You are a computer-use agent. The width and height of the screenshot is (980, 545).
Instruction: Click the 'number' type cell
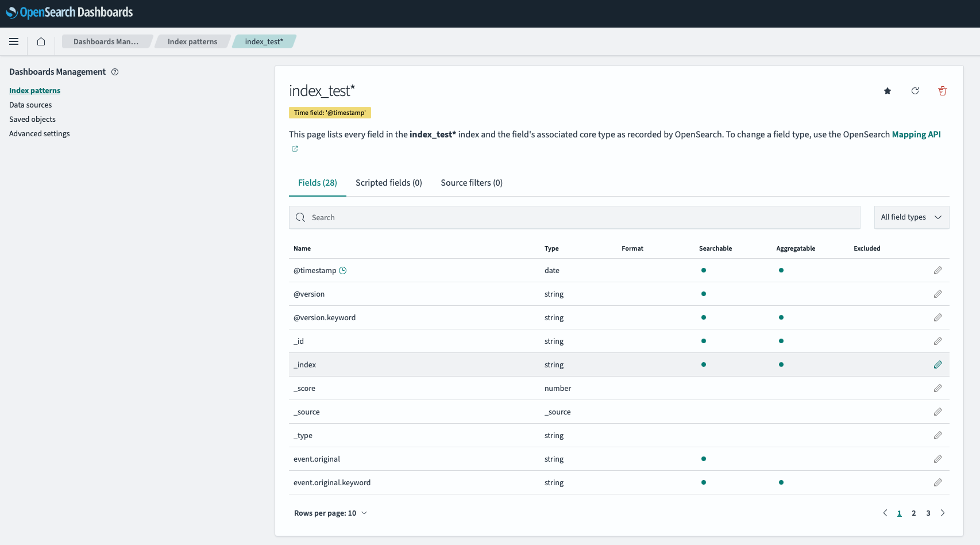pyautogui.click(x=558, y=388)
